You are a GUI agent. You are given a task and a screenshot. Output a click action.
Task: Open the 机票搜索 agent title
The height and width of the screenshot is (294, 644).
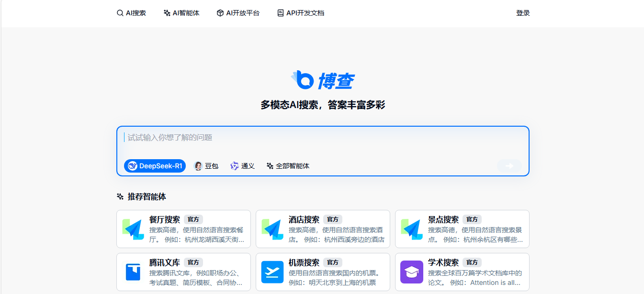coord(304,262)
